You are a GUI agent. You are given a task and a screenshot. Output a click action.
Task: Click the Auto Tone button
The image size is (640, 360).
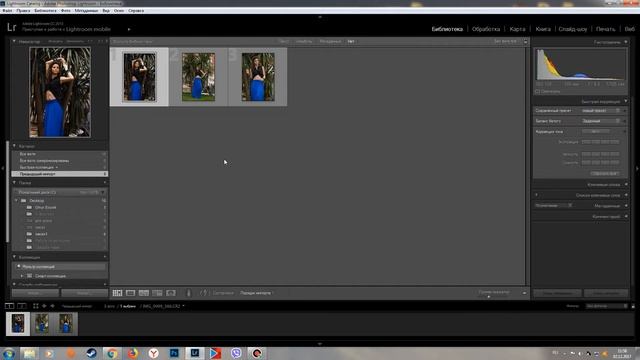click(x=596, y=132)
